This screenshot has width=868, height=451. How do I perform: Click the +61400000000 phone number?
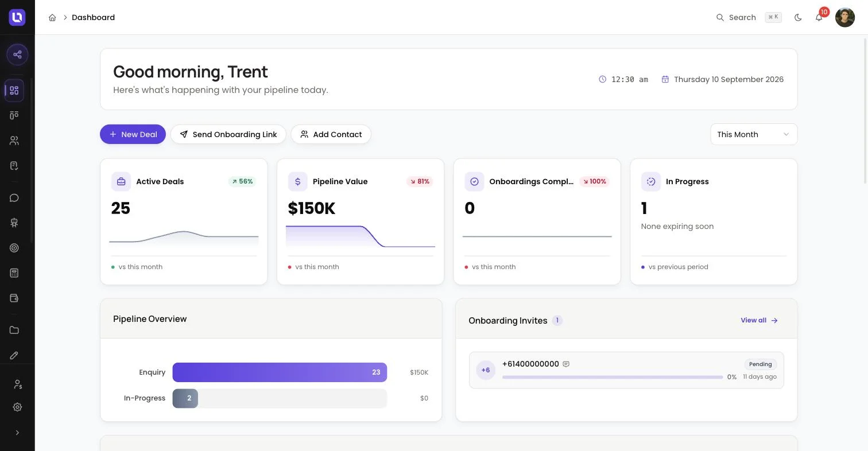pos(530,364)
